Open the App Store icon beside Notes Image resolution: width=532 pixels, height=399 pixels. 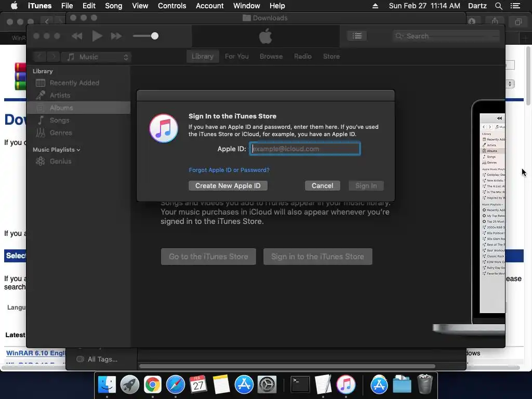[x=244, y=385]
